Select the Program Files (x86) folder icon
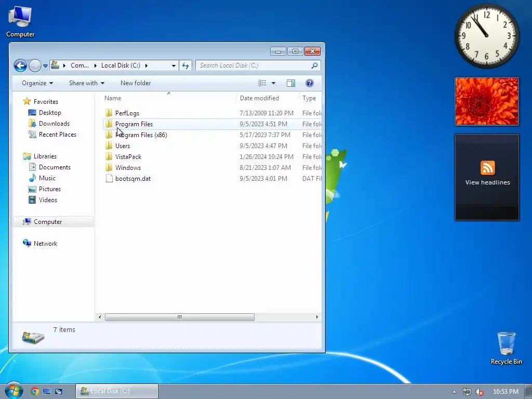Image resolution: width=532 pixels, height=399 pixels. click(109, 135)
